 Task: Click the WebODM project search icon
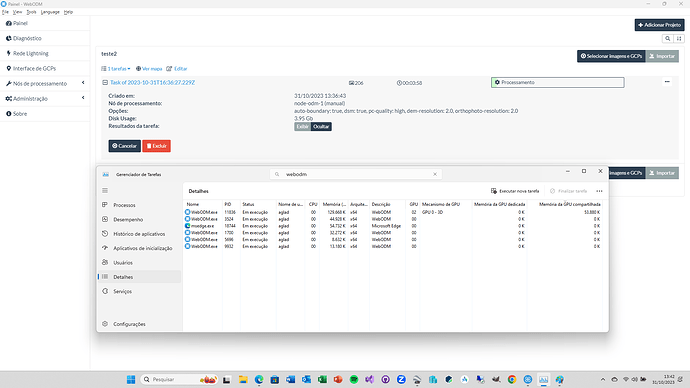tap(668, 39)
